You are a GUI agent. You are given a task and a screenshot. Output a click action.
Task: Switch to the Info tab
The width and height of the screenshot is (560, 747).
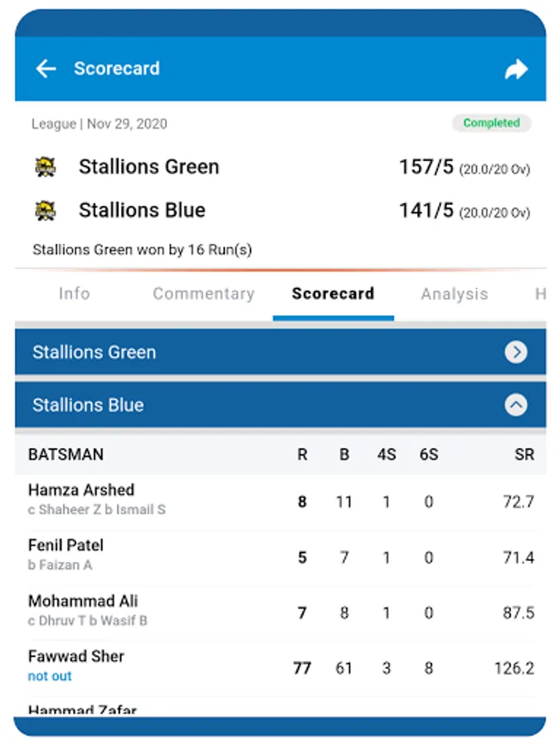[x=74, y=294]
